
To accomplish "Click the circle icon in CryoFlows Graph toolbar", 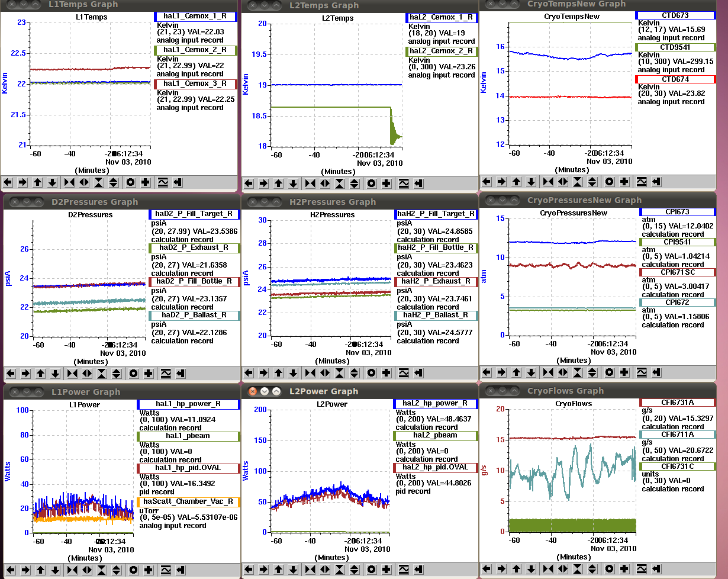I will point(610,570).
